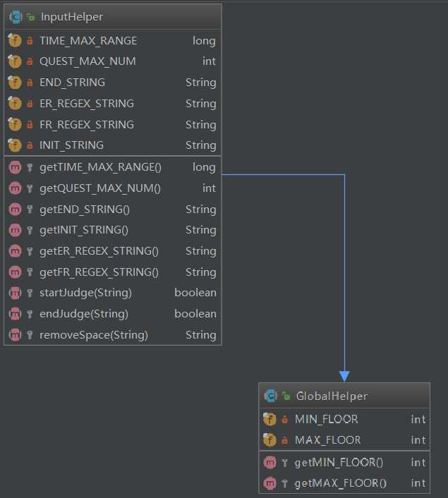
Task: Click the blue dependency arrowhead above GlobalHelper
Action: point(344,376)
